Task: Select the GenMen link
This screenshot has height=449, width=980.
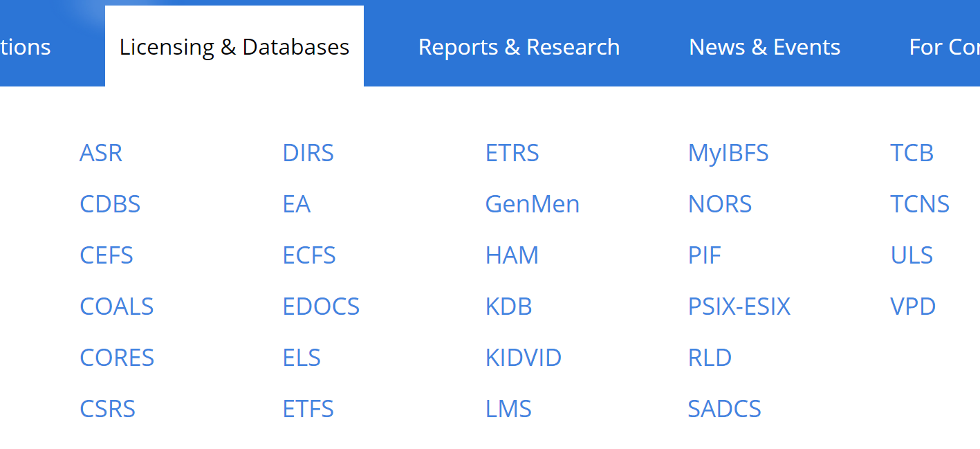Action: point(533,204)
